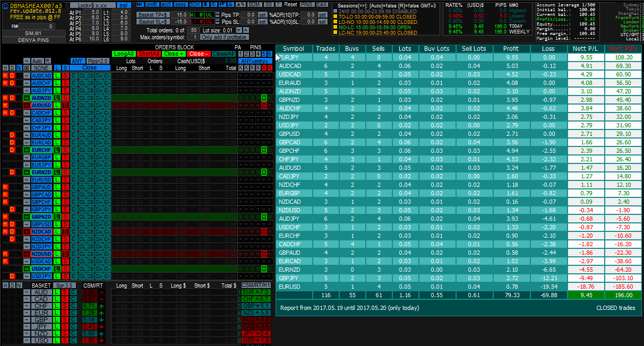
Task: Click the smiley face icon beside DBMASMEAX007a3
Action: 5,5
